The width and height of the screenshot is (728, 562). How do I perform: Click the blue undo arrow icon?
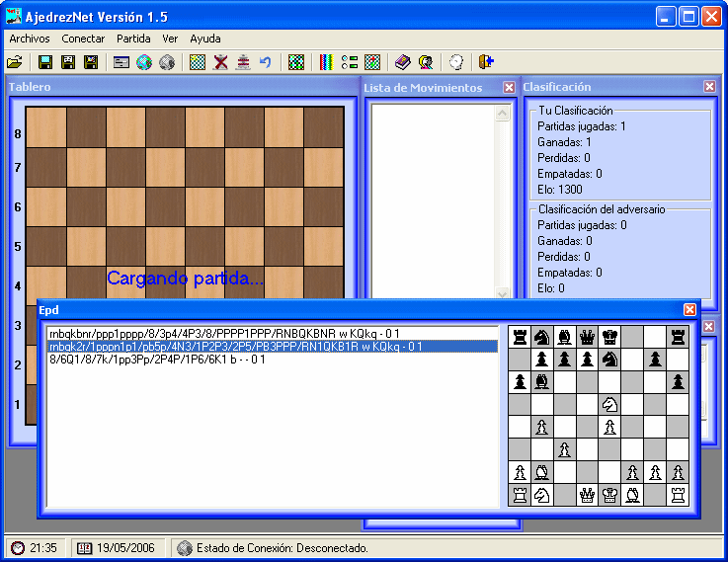265,62
